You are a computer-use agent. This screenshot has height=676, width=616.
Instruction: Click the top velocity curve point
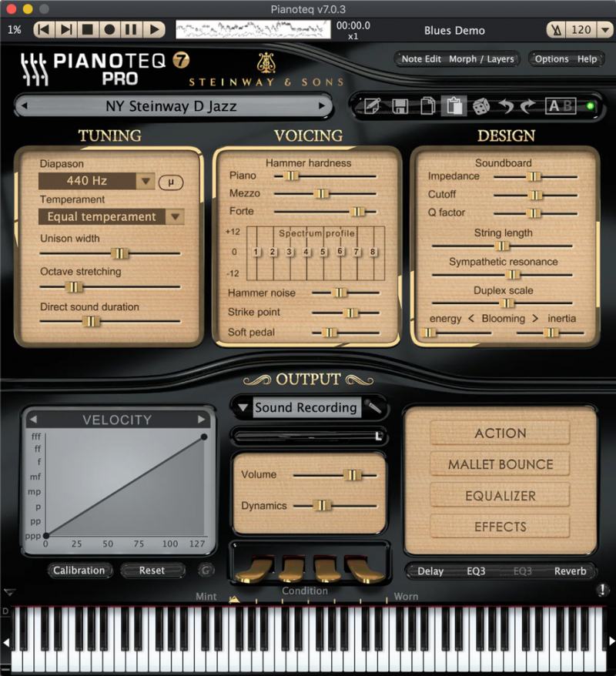pos(204,437)
